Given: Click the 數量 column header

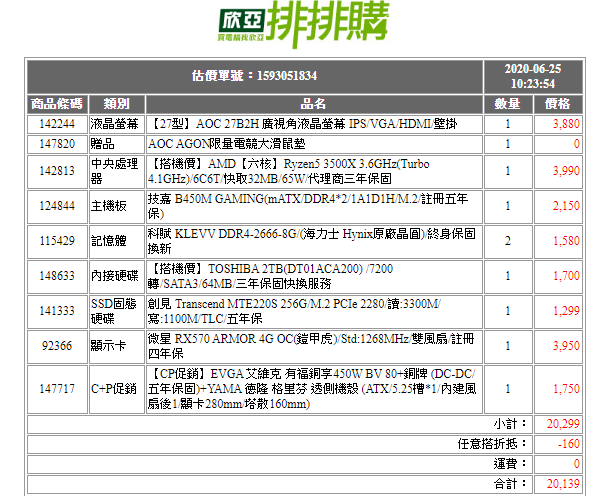Looking at the screenshot, I should [x=508, y=104].
